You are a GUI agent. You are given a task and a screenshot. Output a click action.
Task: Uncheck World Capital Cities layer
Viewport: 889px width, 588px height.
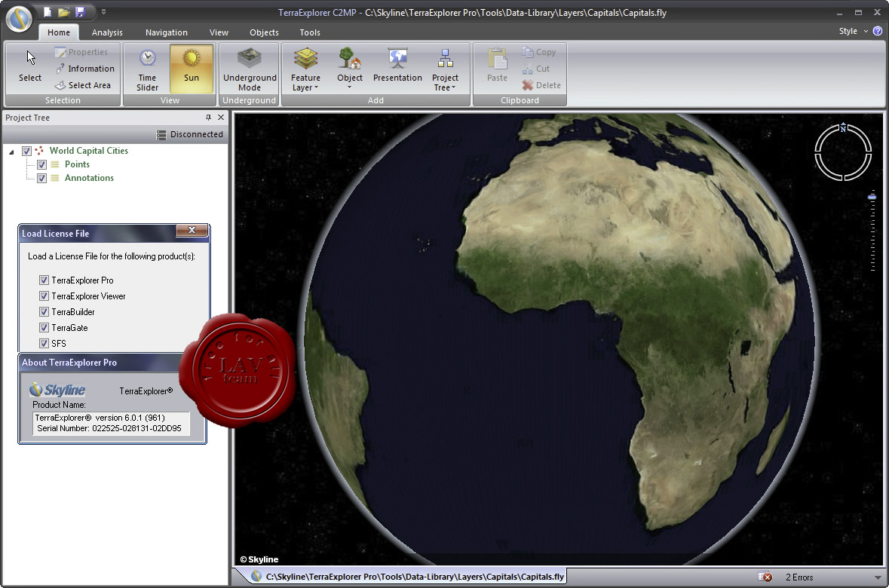pos(26,151)
